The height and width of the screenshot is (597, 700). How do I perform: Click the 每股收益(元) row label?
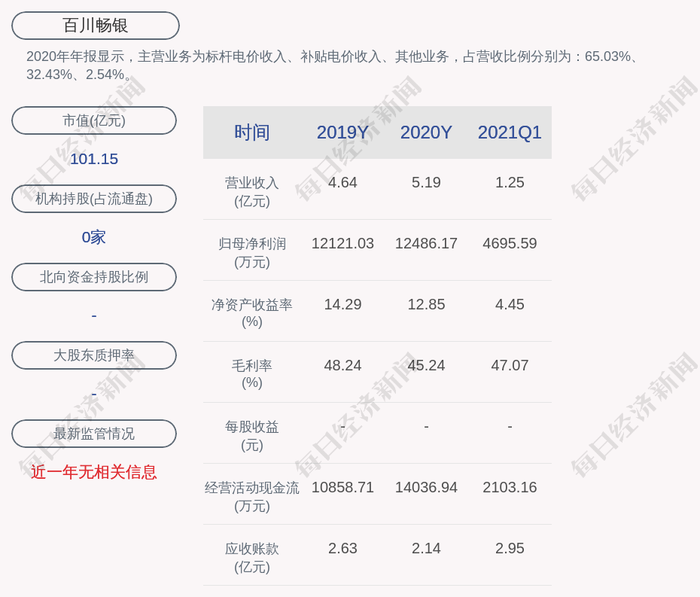pyautogui.click(x=252, y=436)
